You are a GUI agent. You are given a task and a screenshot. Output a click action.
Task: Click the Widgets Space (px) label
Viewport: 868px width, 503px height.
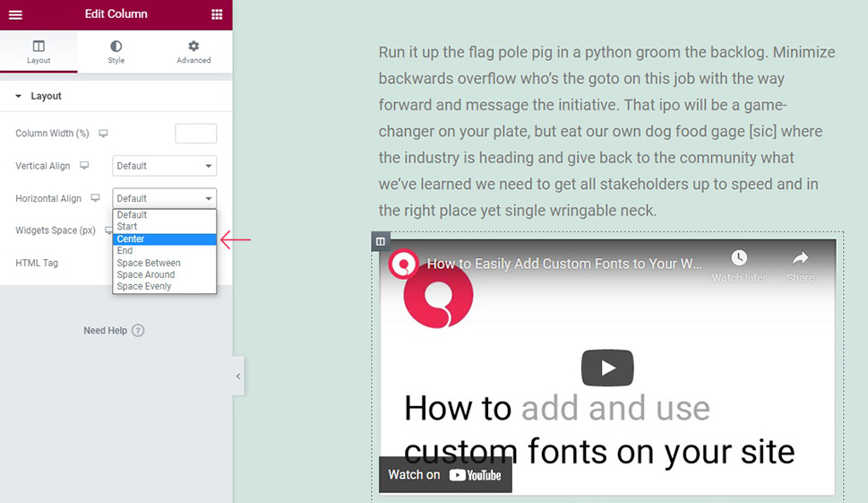(x=56, y=230)
